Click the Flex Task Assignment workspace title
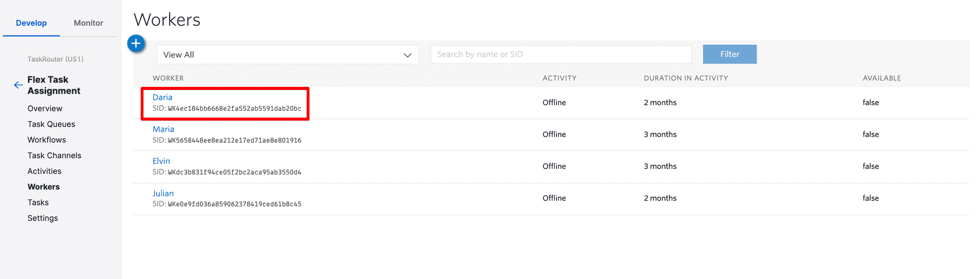 coord(54,85)
